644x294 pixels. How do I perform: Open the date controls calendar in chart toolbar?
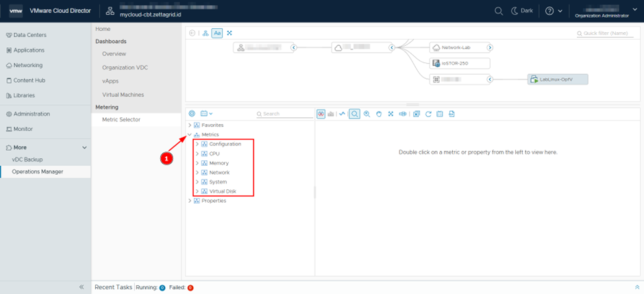(439, 114)
